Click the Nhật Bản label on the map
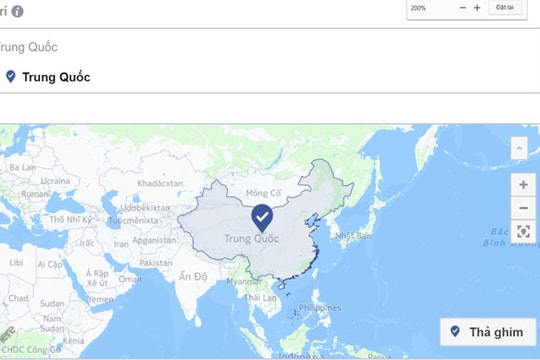Image resolution: width=540 pixels, height=360 pixels. click(x=353, y=236)
